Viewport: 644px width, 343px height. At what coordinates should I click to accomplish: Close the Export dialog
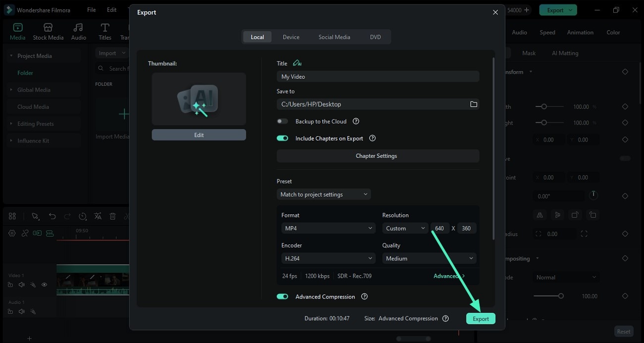[495, 12]
